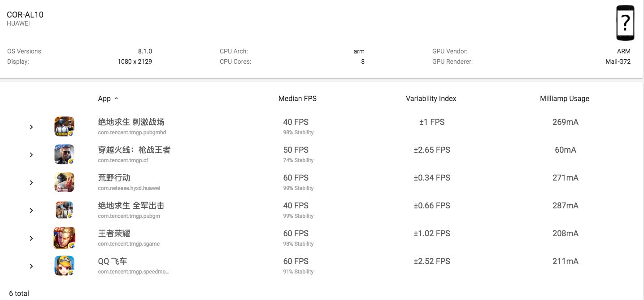Expand the QQ 飞车 row details
The width and height of the screenshot is (644, 300).
31,266
